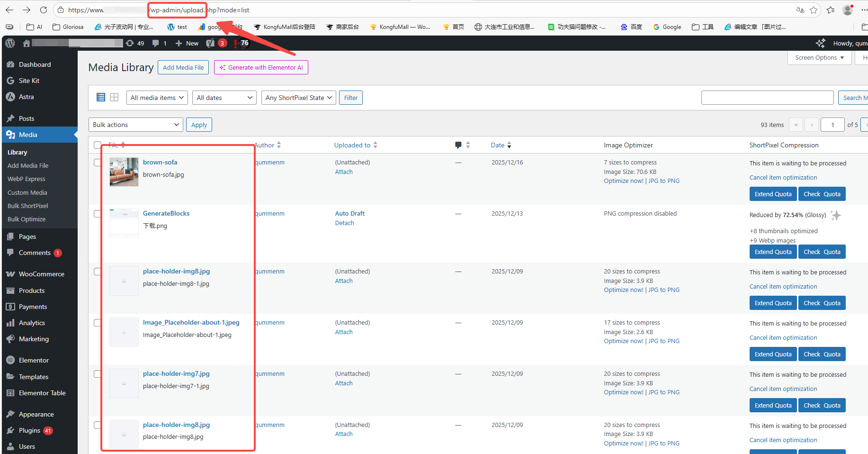This screenshot has height=454, width=868.
Task: Click the media search input field
Action: pos(767,98)
